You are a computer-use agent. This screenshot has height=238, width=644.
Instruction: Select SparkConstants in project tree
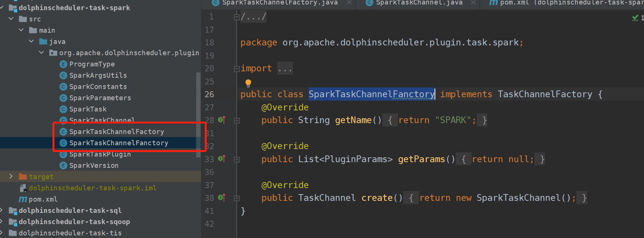[98, 87]
